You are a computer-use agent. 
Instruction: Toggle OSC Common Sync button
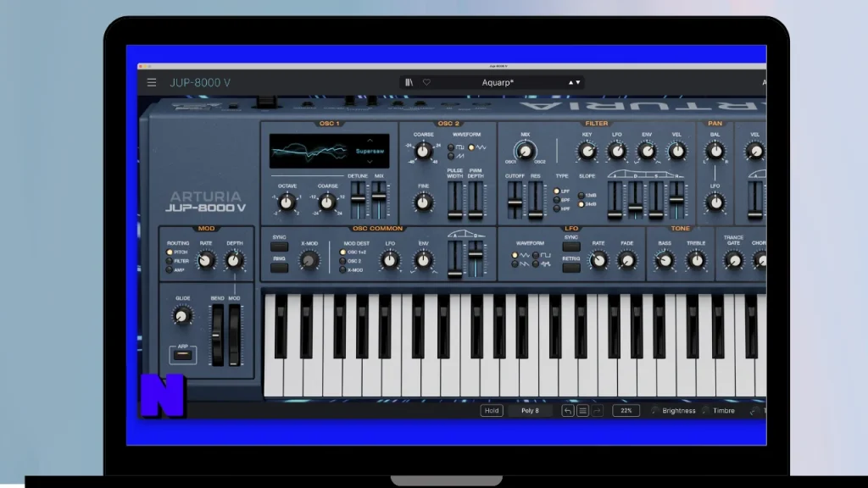(279, 247)
